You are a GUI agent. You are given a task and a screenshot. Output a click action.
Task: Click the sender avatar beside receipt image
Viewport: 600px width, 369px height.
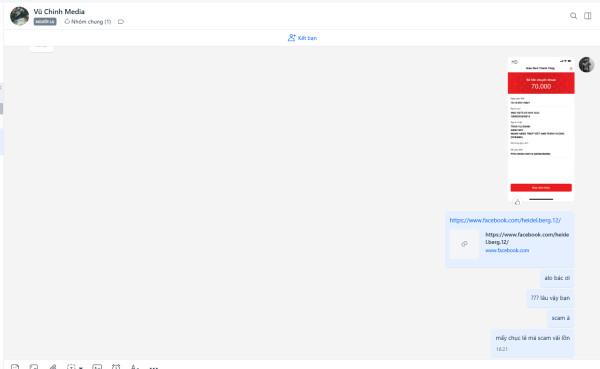pos(586,64)
